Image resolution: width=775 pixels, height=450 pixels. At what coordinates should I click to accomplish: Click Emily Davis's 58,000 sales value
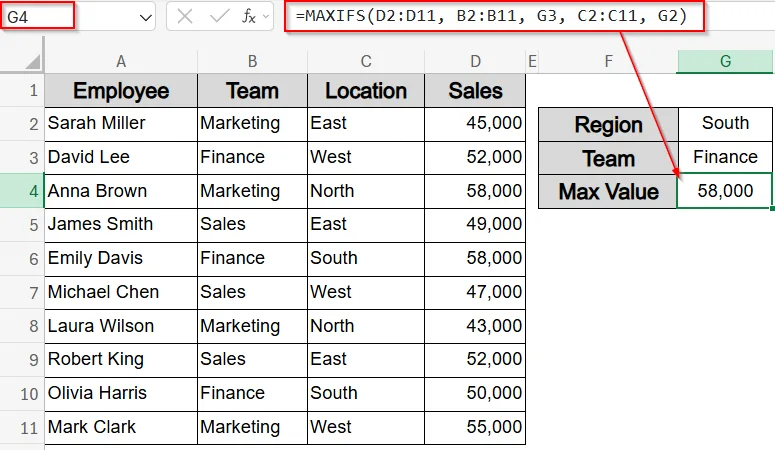(x=475, y=258)
